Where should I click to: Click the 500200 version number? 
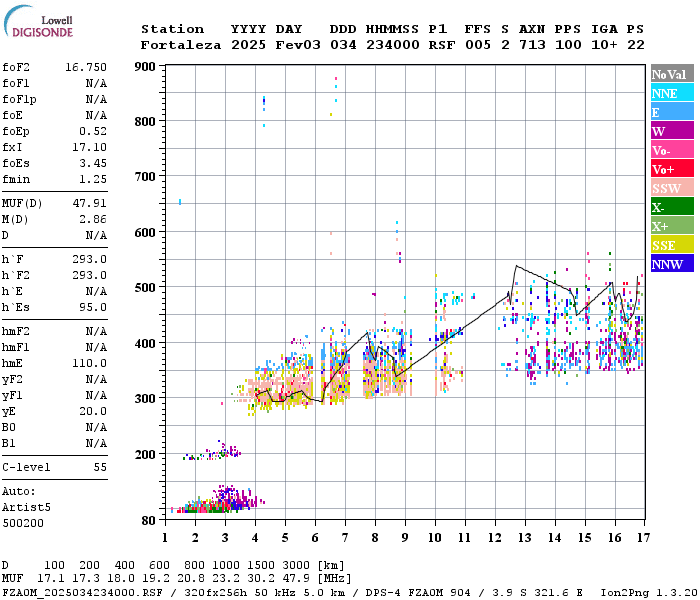click(23, 523)
